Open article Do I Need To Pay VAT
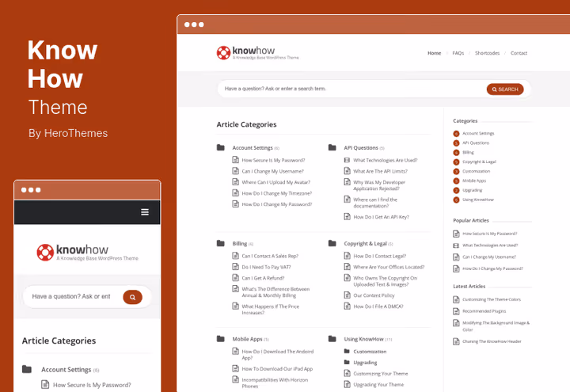 click(266, 267)
